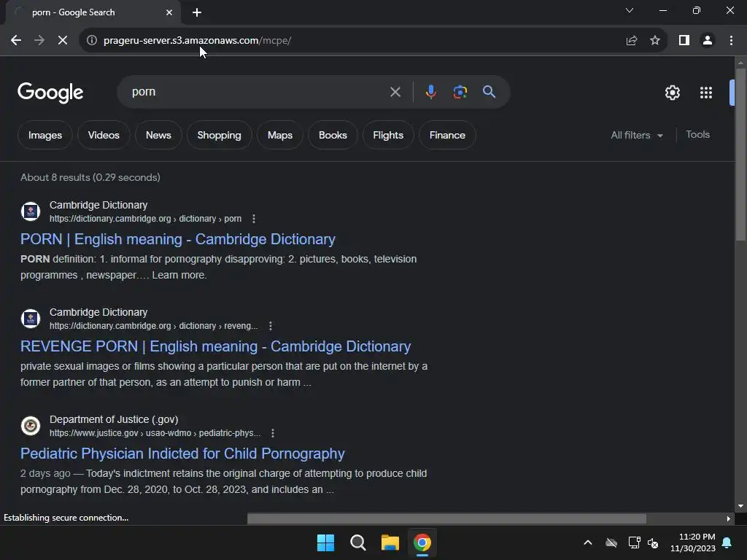Screen dimensions: 747x560
Task: Share this page icon in address bar
Action: pyautogui.click(x=632, y=41)
